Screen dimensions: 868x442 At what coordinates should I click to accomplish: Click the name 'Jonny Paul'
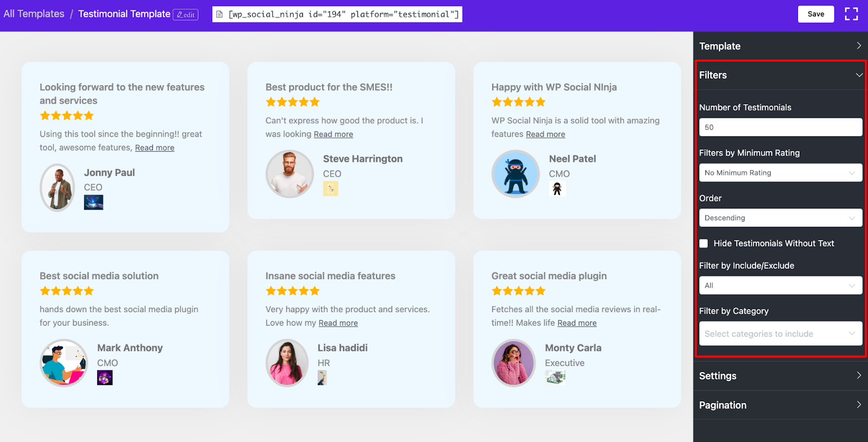pyautogui.click(x=110, y=173)
